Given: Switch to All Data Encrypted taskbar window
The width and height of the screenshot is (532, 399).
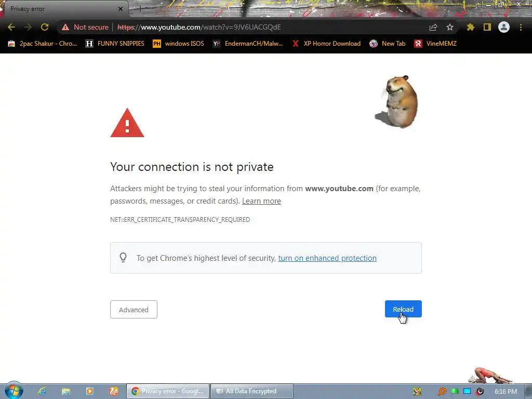Looking at the screenshot, I should coord(252,391).
